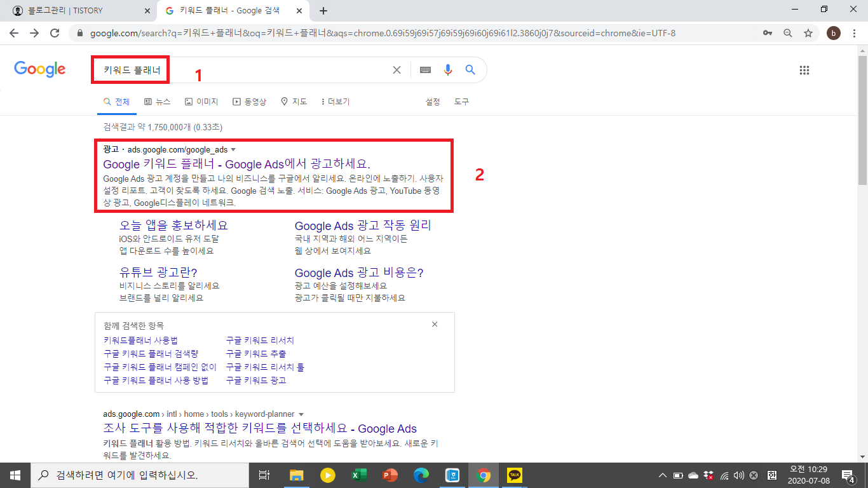Image resolution: width=868 pixels, height=488 pixels.
Task: Open a new browser tab
Action: click(323, 11)
